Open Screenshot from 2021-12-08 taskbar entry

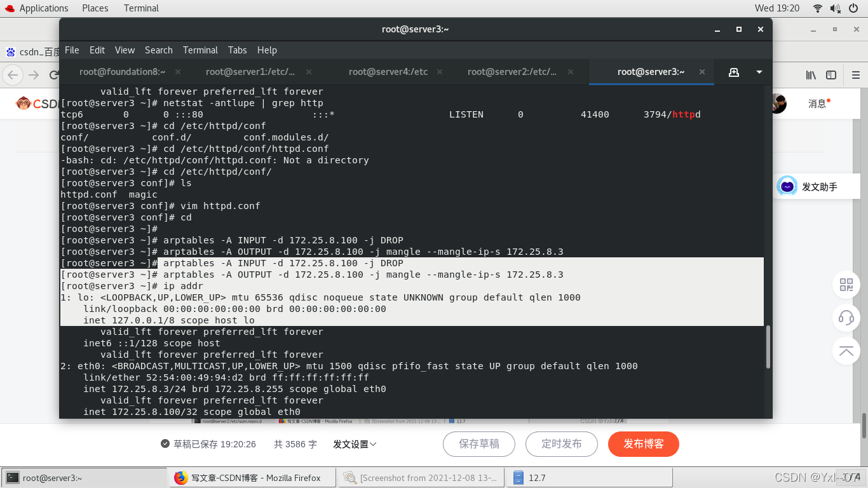421,478
